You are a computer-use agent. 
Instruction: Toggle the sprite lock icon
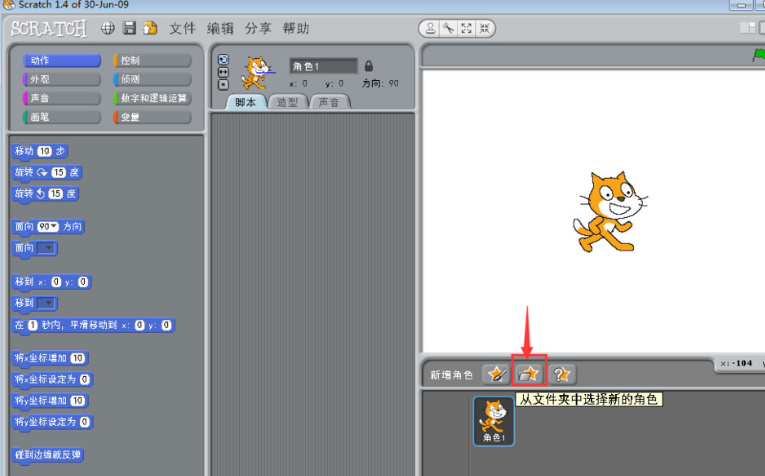click(x=368, y=66)
